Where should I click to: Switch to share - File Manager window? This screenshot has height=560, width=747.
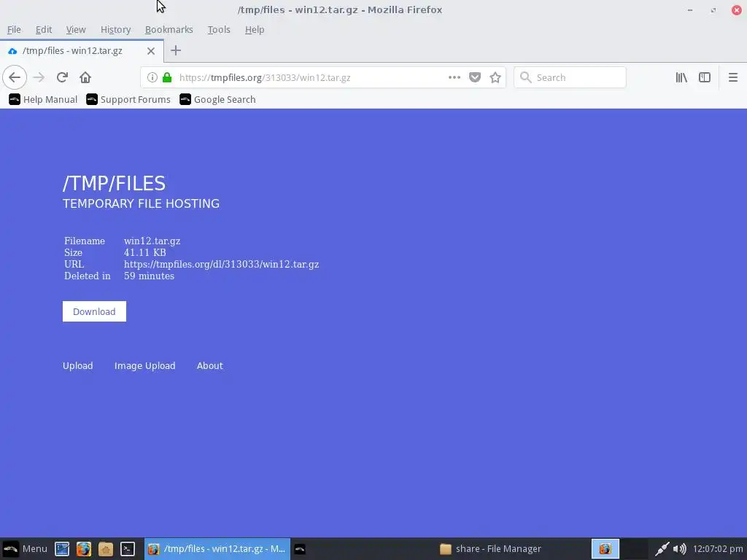point(491,549)
